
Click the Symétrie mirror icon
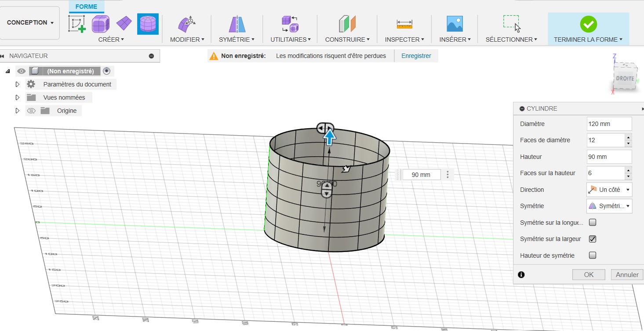[237, 24]
